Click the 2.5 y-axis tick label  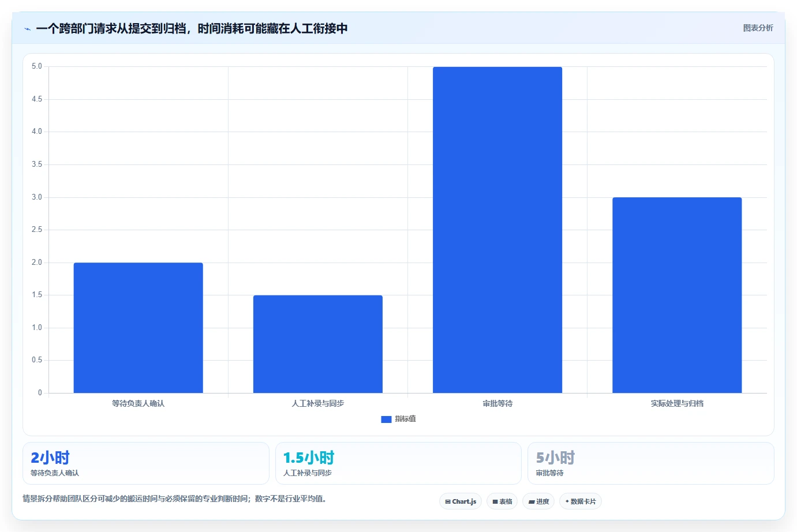pos(37,230)
